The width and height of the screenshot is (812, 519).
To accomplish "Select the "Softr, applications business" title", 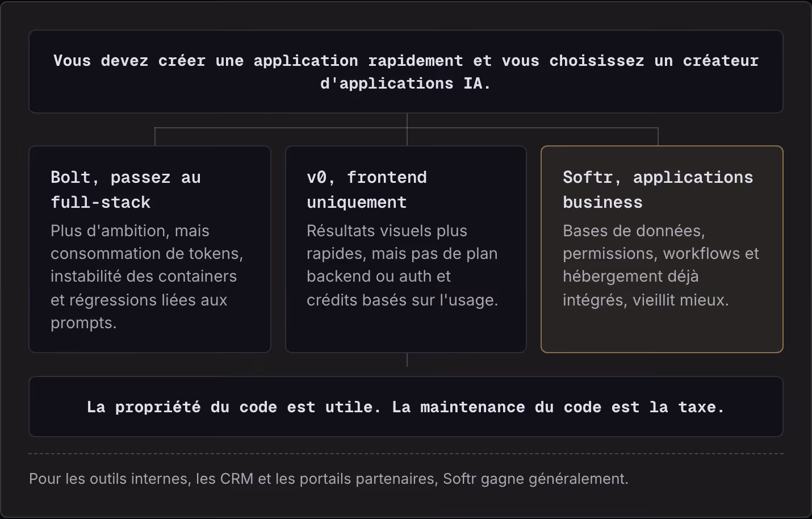I will (658, 190).
